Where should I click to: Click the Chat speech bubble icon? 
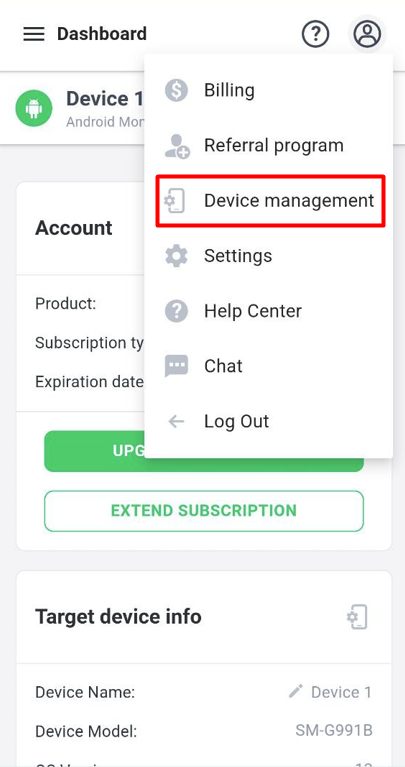(x=176, y=366)
